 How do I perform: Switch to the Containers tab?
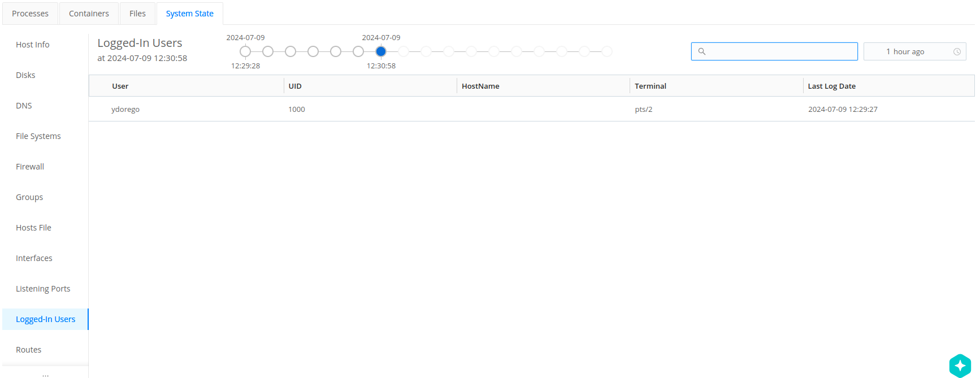89,14
